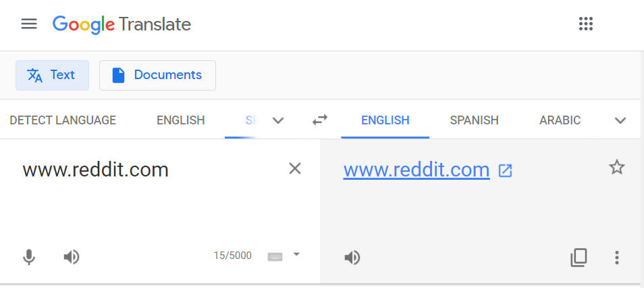644x288 pixels.
Task: Copy the translation to clipboard
Action: point(579,258)
